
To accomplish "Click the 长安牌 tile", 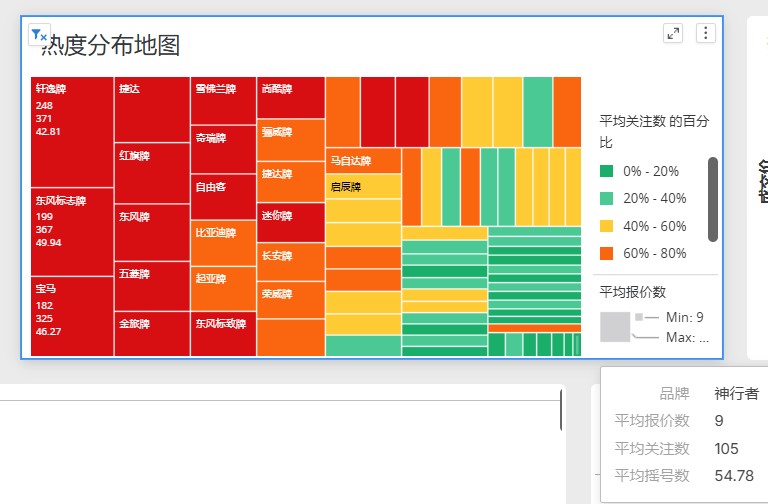I will coord(290,262).
